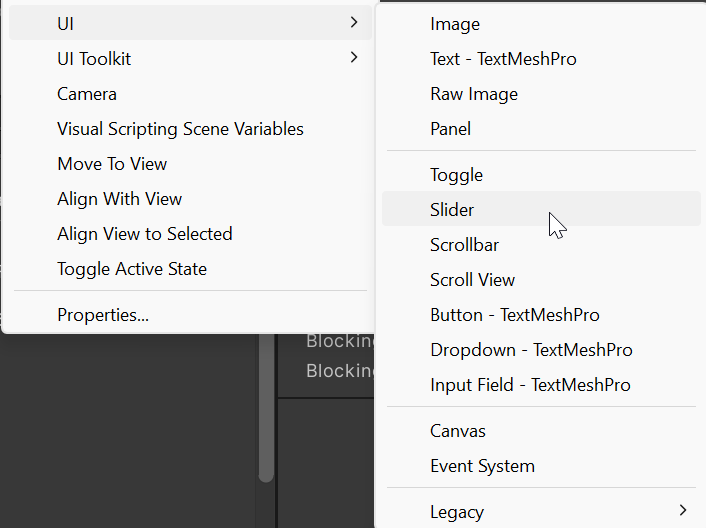Image resolution: width=706 pixels, height=528 pixels.
Task: Create a Scroll View element
Action: (x=541, y=280)
